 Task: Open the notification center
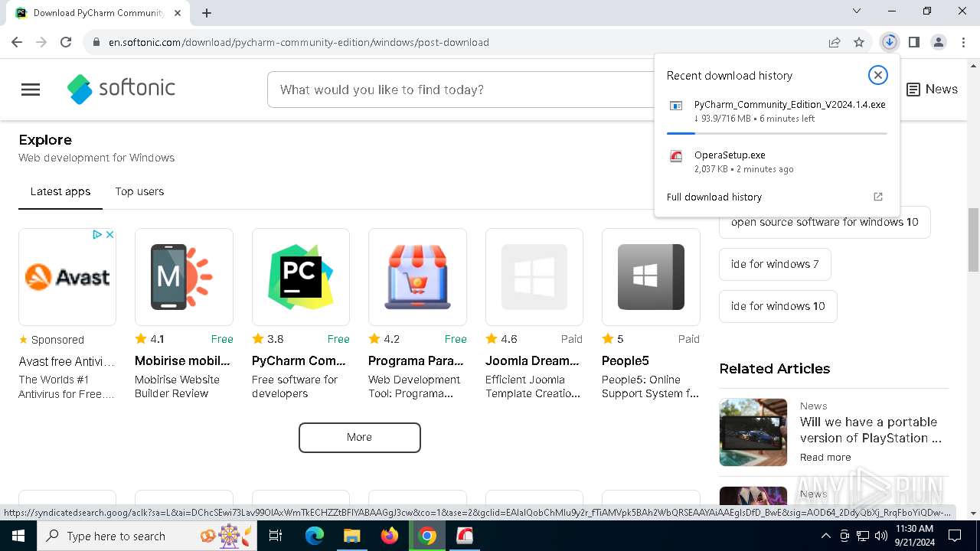pos(955,536)
